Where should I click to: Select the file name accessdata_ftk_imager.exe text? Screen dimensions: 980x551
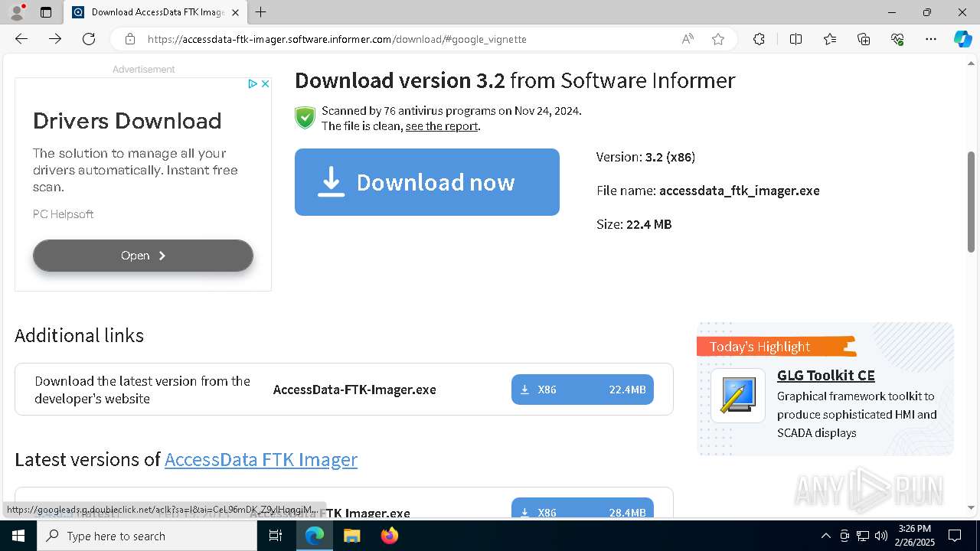(740, 191)
